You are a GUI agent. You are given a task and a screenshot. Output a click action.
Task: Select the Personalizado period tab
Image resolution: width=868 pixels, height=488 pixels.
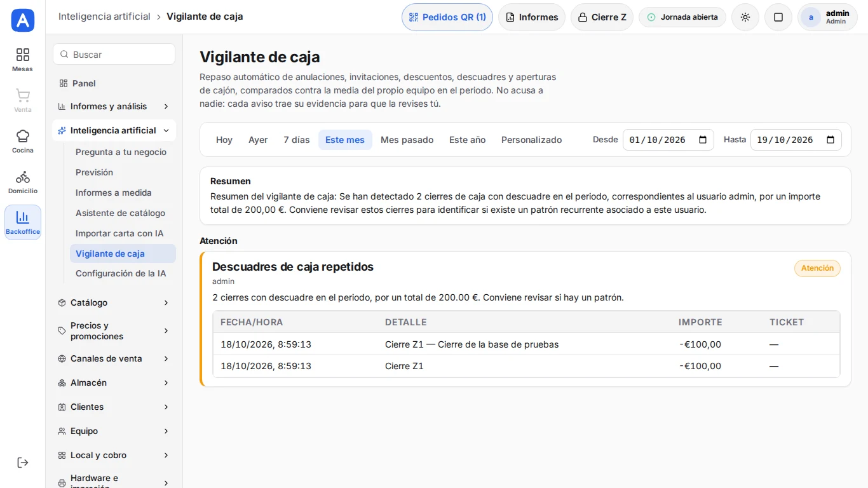(x=532, y=140)
